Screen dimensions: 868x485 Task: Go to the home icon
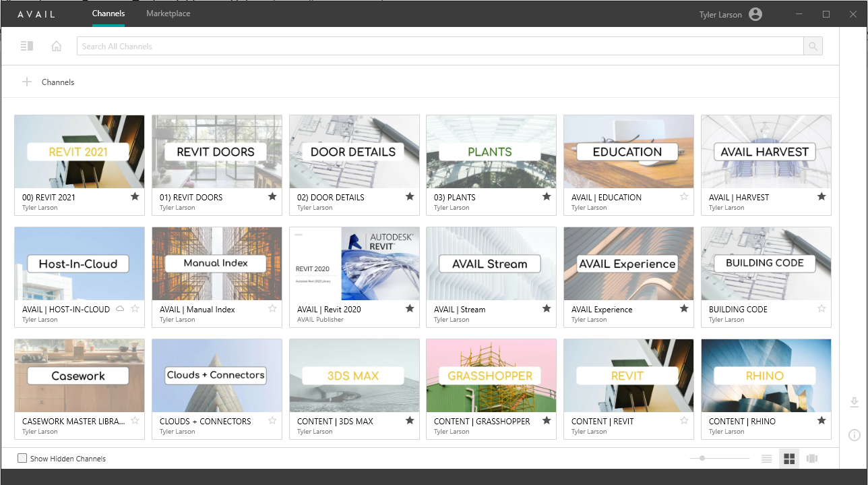coord(57,46)
